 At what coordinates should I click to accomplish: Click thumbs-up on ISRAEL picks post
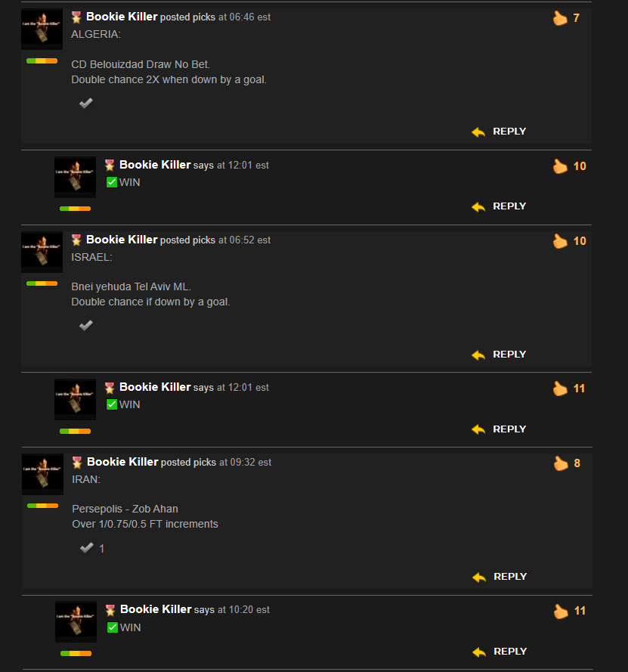click(560, 241)
